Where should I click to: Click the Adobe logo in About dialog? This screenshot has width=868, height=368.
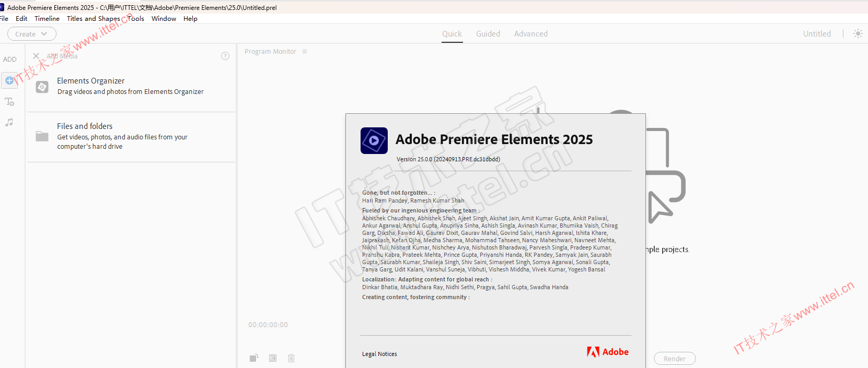click(608, 352)
